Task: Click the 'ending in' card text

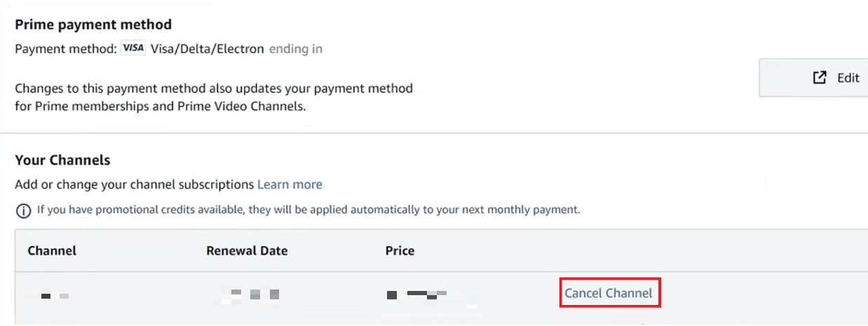Action: pos(296,49)
